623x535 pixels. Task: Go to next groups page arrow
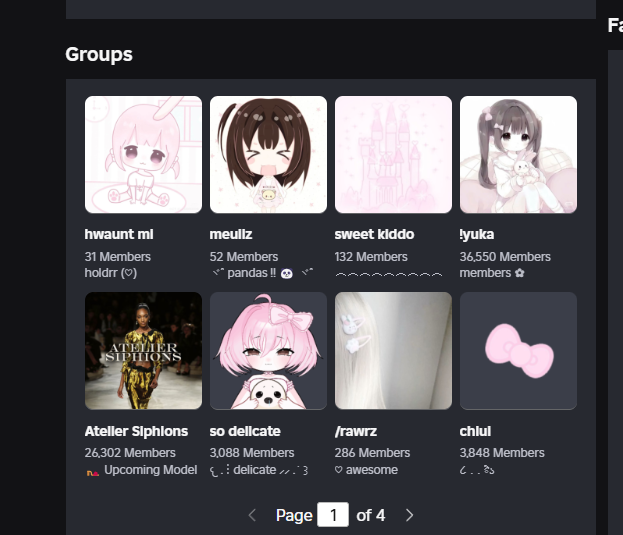(x=410, y=515)
